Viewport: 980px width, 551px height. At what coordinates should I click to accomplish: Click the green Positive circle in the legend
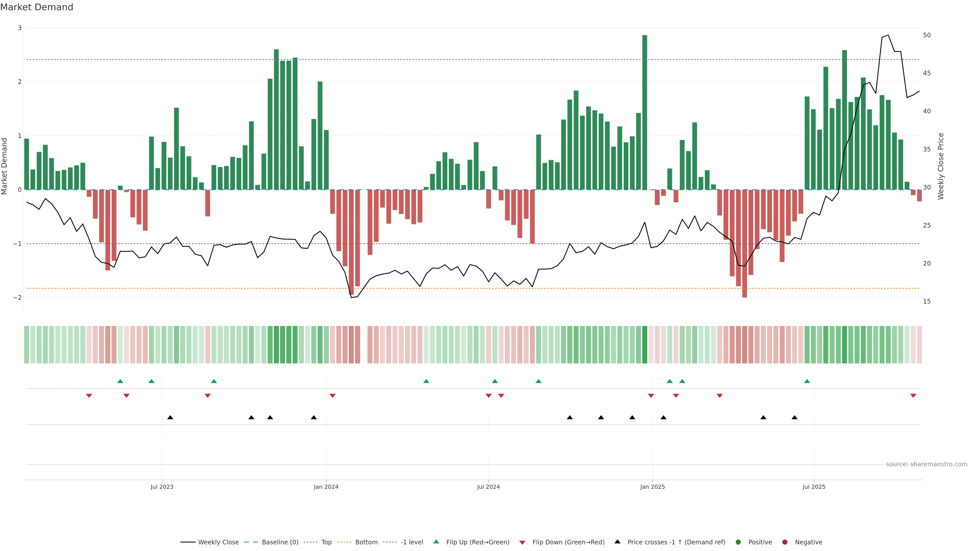click(738, 542)
